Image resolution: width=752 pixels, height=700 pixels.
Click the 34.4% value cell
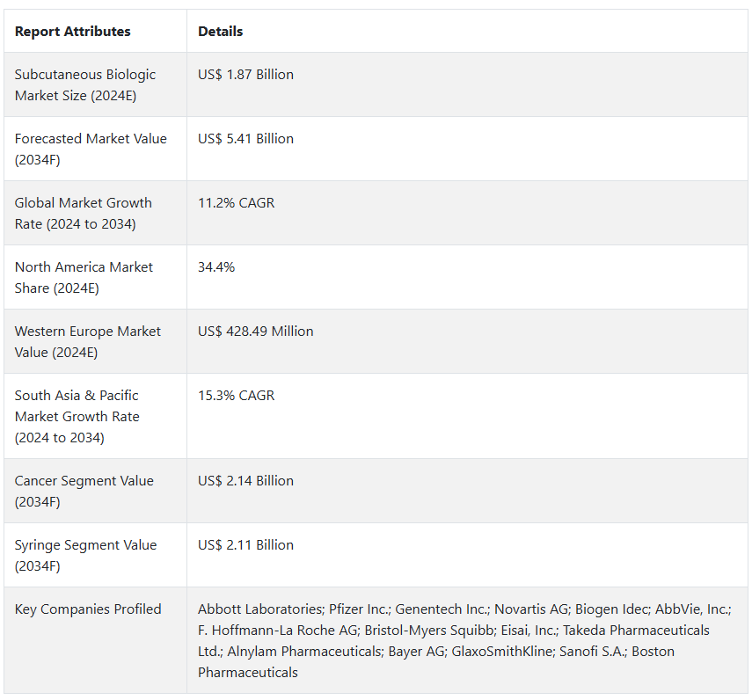pos(216,267)
